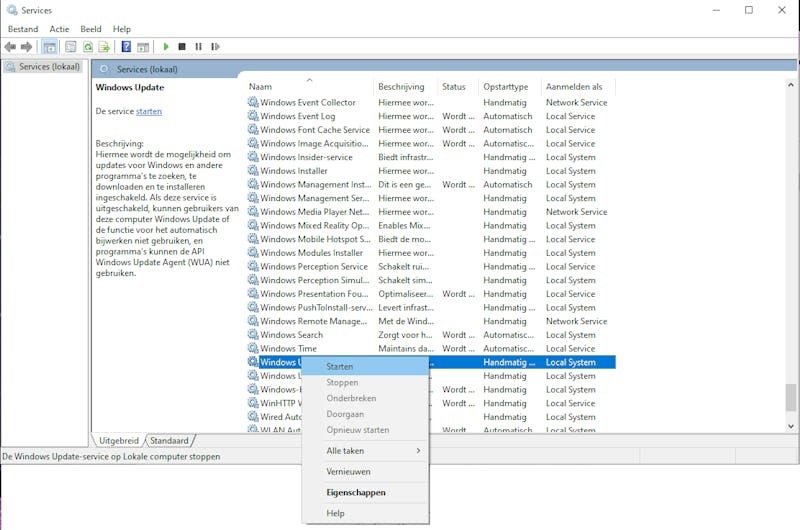This screenshot has width=800, height=530.
Task: Sort by the Status column header
Action: pyautogui.click(x=458, y=87)
